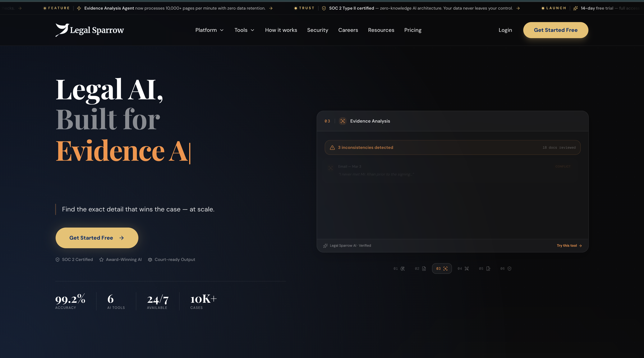This screenshot has width=644, height=358.
Task: Click the 'Award-Winning AI' badge text
Action: pos(124,260)
